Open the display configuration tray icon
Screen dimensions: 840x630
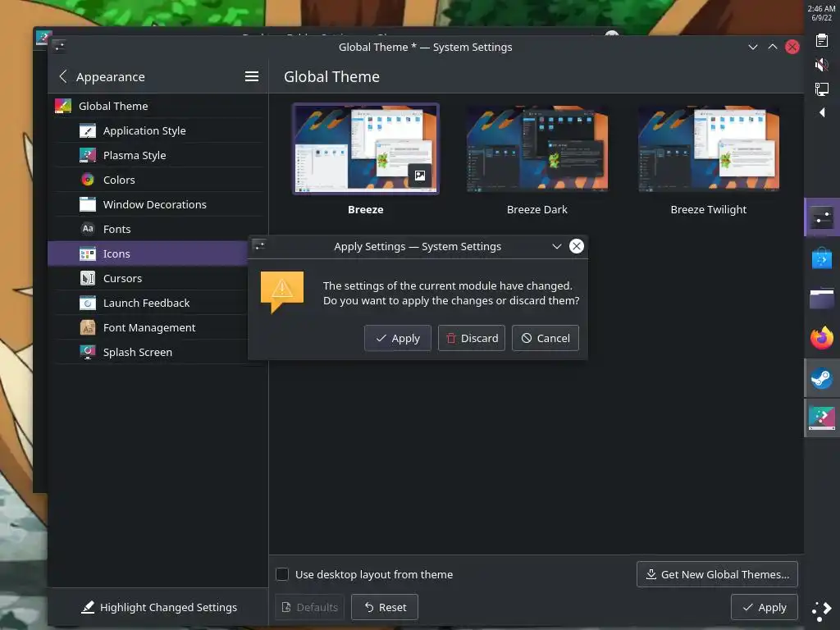coord(822,89)
